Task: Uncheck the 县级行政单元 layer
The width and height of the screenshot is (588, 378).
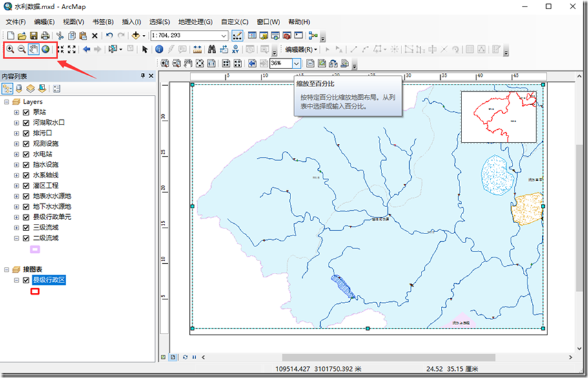Action: pyautogui.click(x=26, y=217)
